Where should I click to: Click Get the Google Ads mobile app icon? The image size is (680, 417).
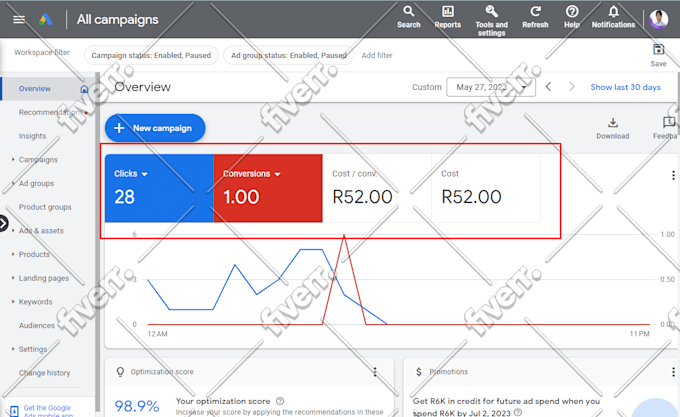[14, 411]
